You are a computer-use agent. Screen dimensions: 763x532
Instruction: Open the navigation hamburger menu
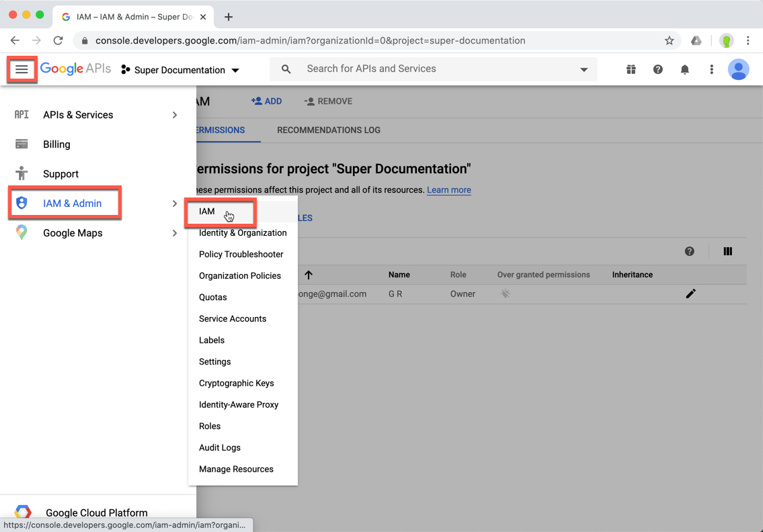tap(22, 69)
